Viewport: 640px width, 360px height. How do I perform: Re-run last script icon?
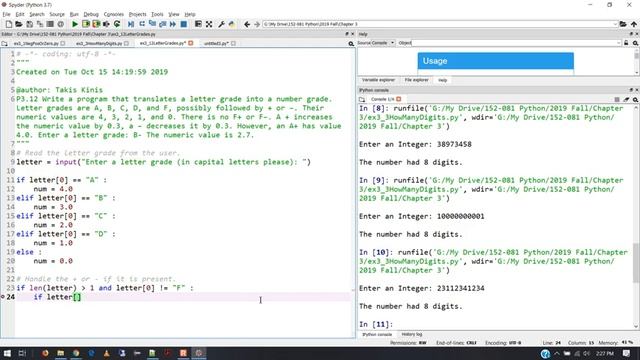click(117, 24)
